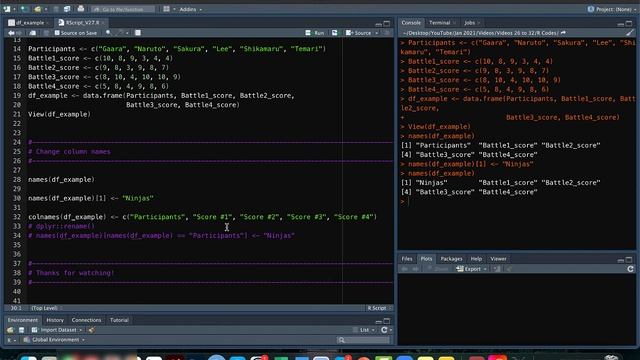Clear the console with the broom icon
This screenshot has width=640, height=360.
630,33
